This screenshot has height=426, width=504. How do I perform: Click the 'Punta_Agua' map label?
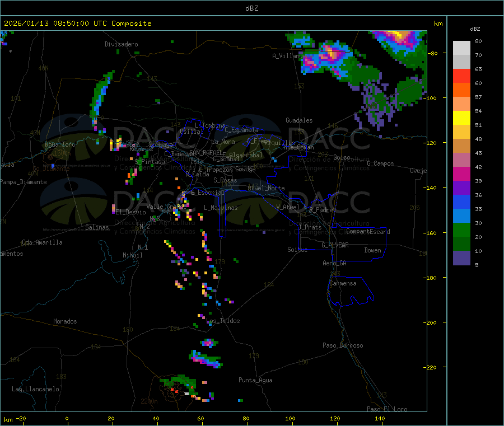point(255,380)
